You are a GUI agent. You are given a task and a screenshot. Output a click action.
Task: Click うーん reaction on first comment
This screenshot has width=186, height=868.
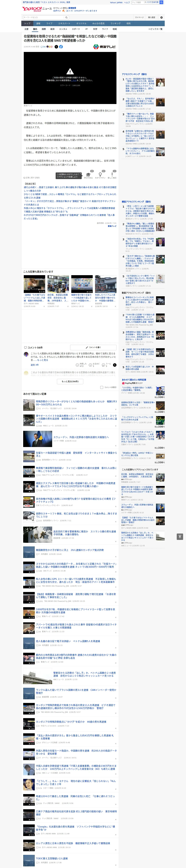107,365
